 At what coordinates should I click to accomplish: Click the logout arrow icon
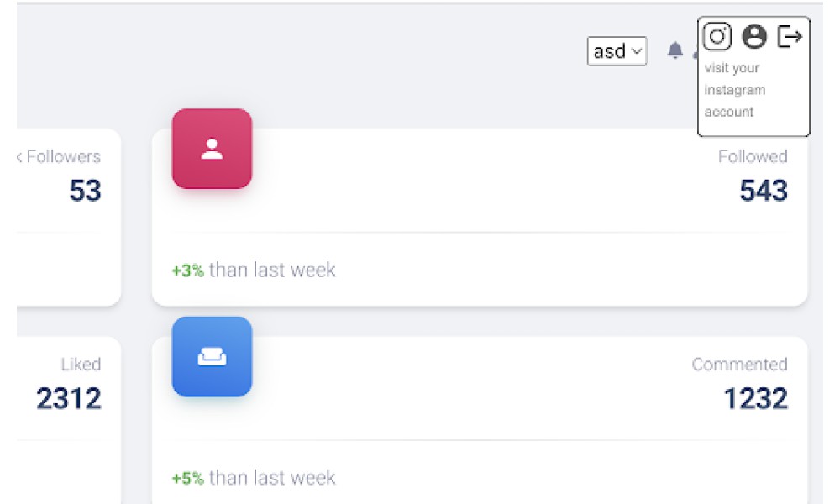790,36
